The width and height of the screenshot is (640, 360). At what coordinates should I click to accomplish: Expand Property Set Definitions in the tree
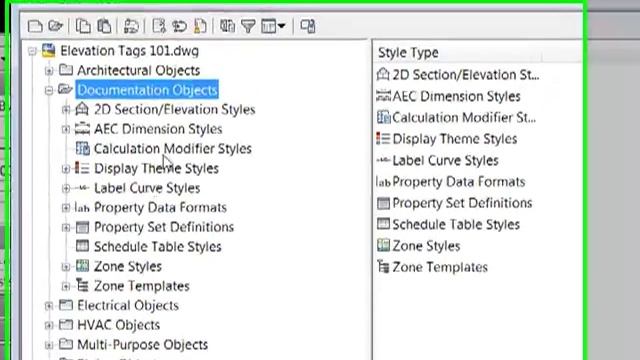point(66,227)
